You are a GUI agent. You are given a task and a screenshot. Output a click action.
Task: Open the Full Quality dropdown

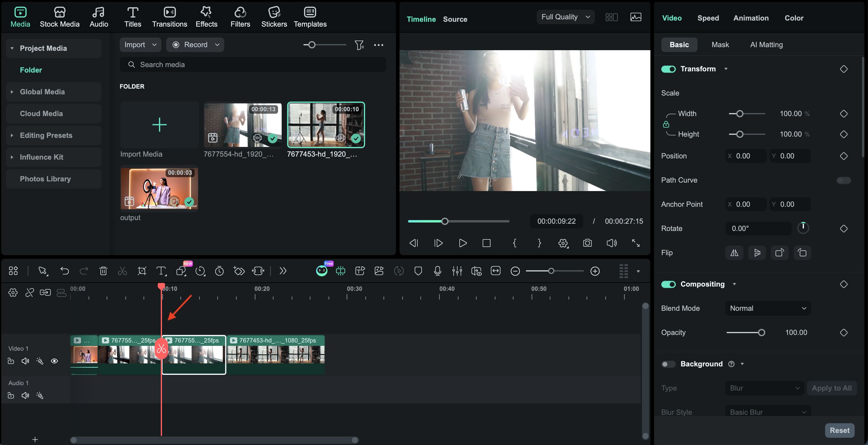pos(565,17)
